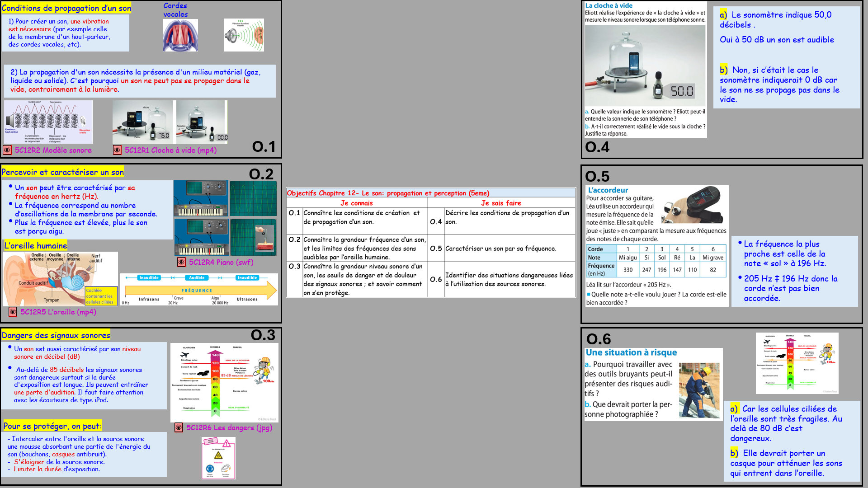Click the text S'éloigner de la source sonore
Viewport: 868px width, 488px height.
[59, 462]
